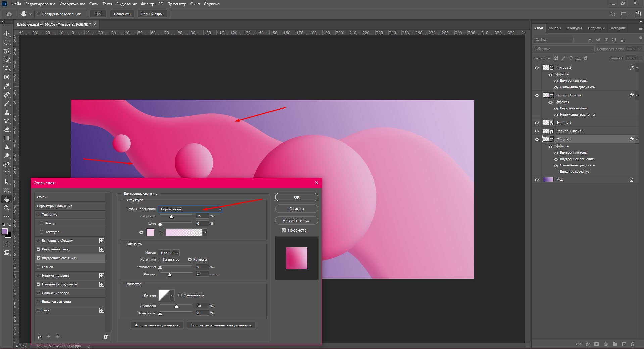
Task: Select the Из центра source option
Action: pos(160,260)
